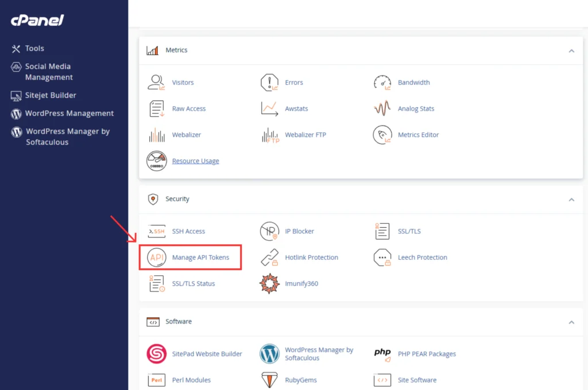The height and width of the screenshot is (390, 588).
Task: Click the Bandwidth gauge icon
Action: click(382, 83)
